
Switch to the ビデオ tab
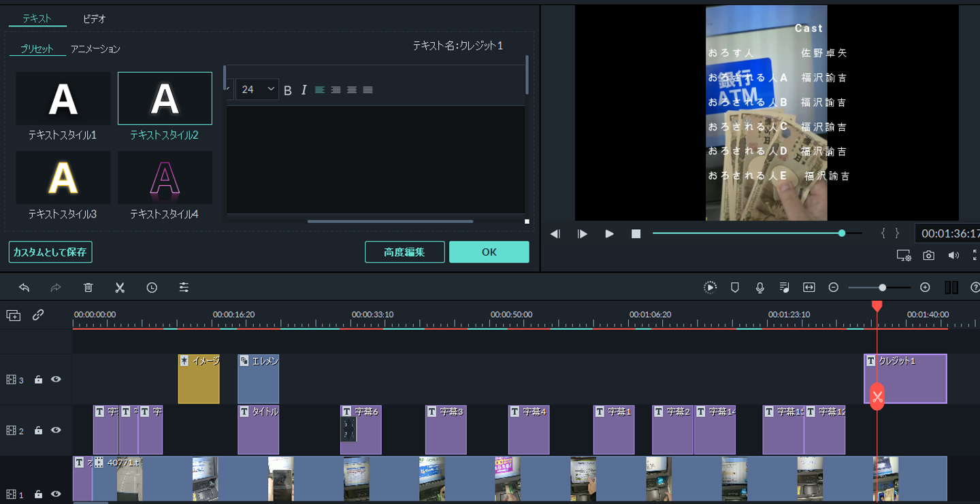(x=94, y=19)
